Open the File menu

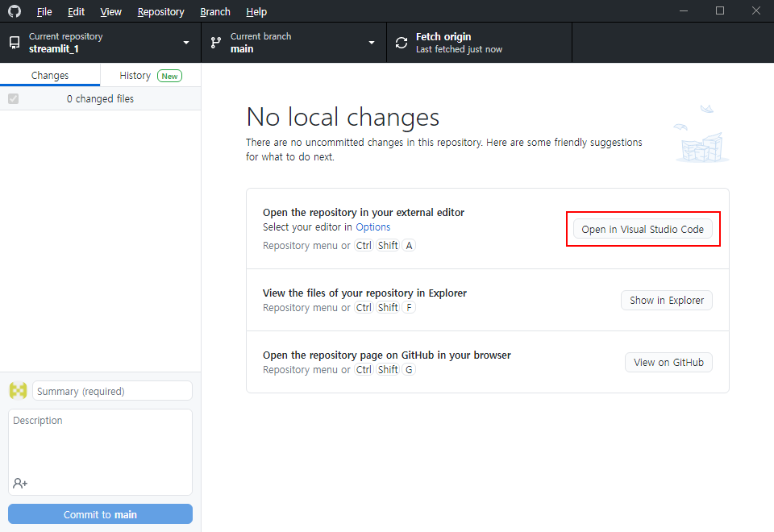click(44, 11)
